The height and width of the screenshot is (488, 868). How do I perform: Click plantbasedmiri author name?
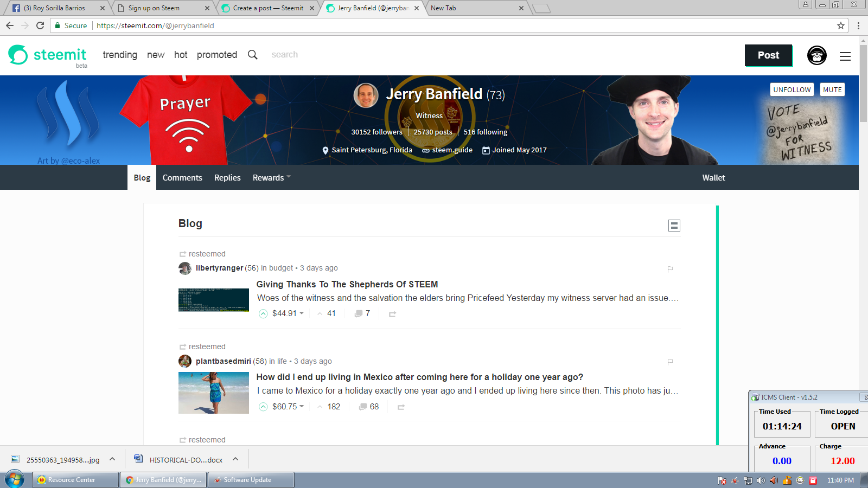click(x=224, y=361)
